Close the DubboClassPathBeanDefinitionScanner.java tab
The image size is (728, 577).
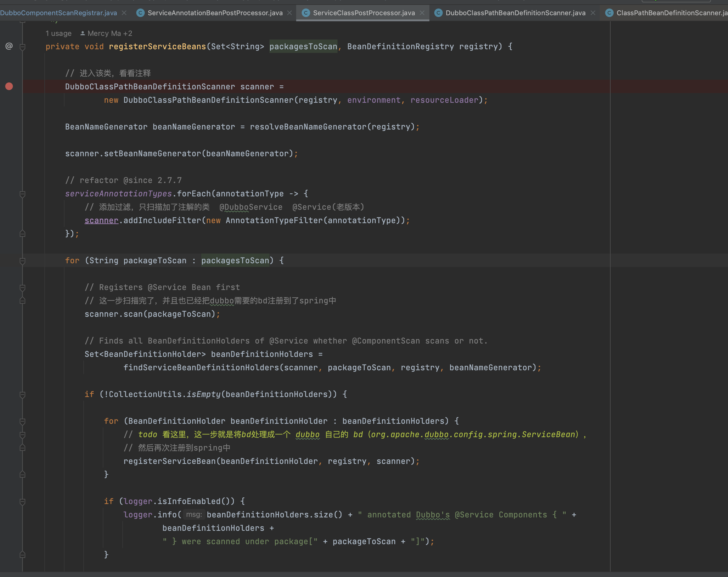593,13
